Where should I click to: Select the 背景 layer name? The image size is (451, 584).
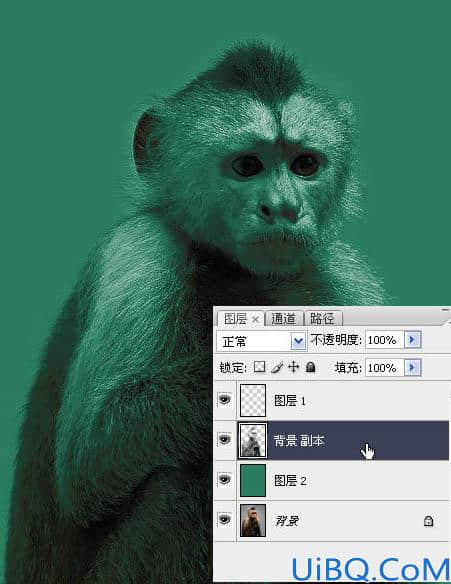click(x=286, y=520)
